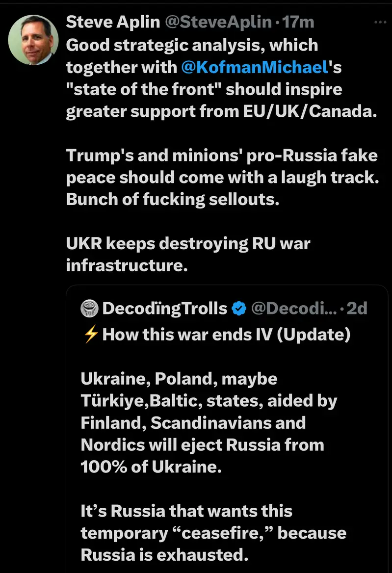Select the "UKR keeps destroying RU war" line

(x=188, y=244)
